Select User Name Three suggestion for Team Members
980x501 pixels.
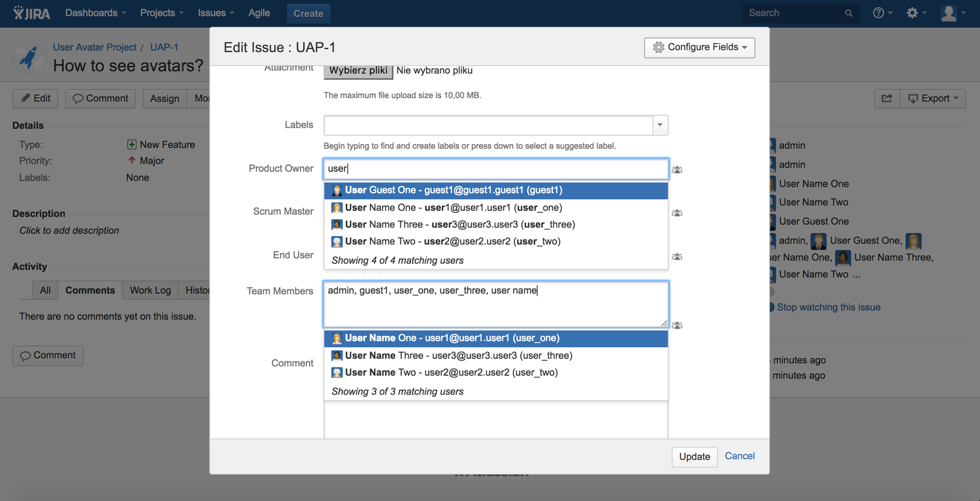[x=496, y=356]
